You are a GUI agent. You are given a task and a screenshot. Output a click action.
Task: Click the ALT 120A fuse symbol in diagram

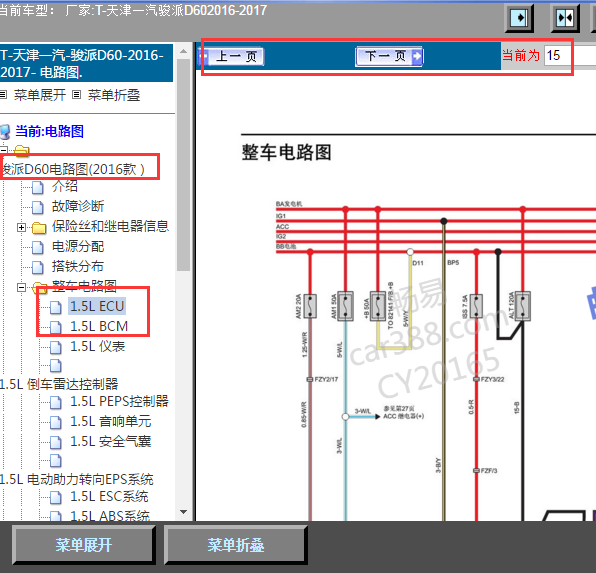click(x=523, y=306)
